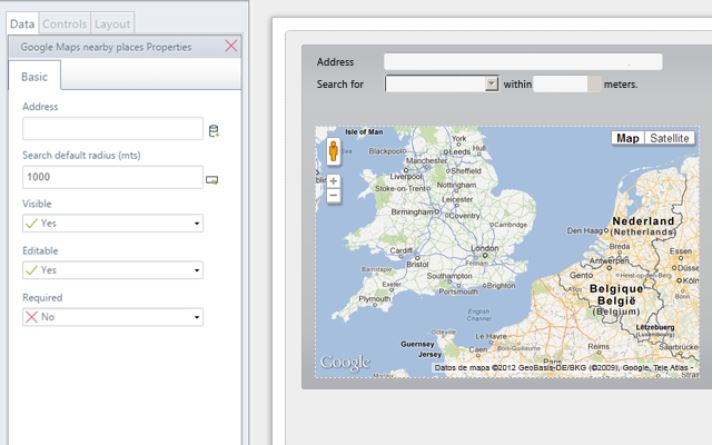
Task: Zoom in the map with plus button
Action: (x=333, y=181)
